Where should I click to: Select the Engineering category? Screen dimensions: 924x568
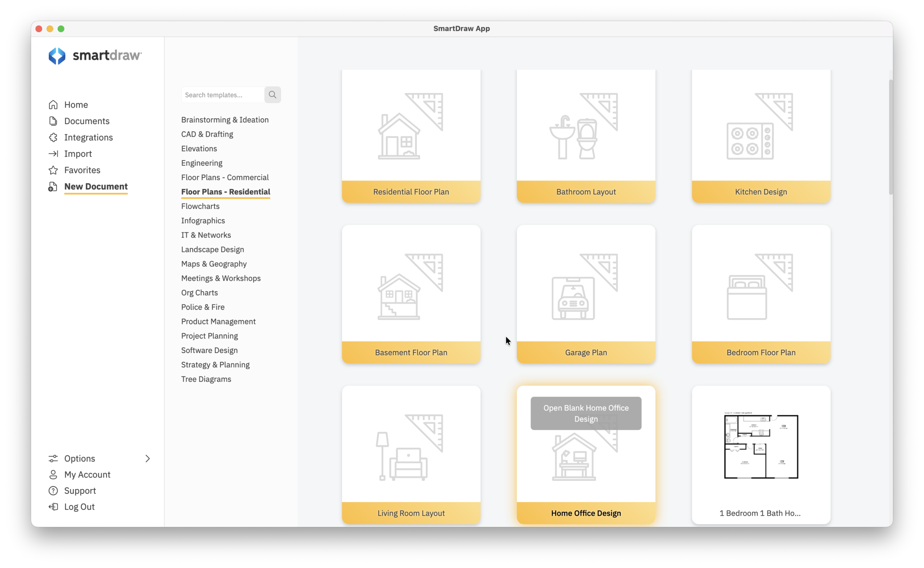pos(202,163)
